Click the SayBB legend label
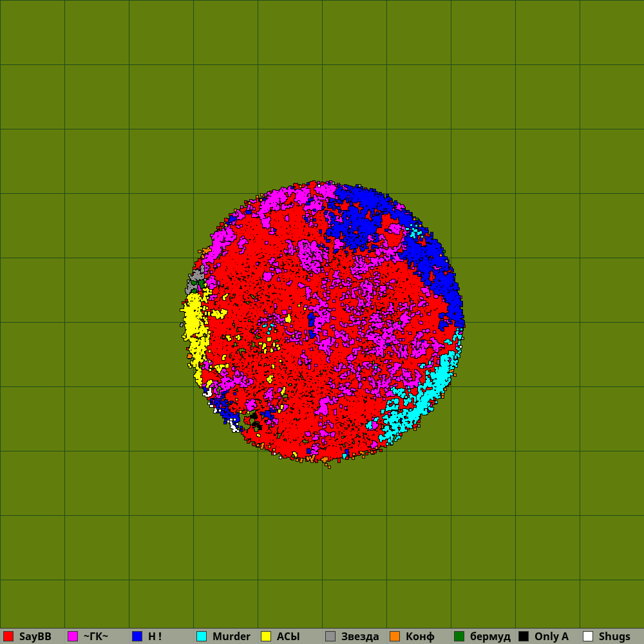Screen dimensions: 644x644 point(35,636)
